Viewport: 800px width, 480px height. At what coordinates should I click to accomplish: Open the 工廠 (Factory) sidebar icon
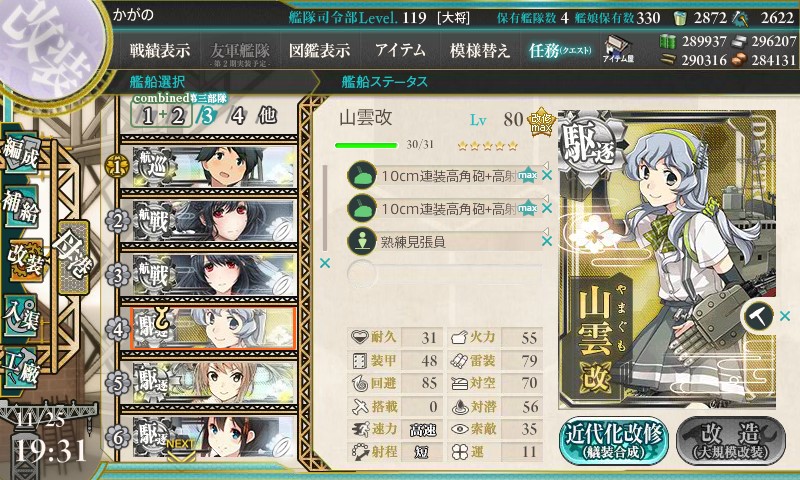click(20, 368)
